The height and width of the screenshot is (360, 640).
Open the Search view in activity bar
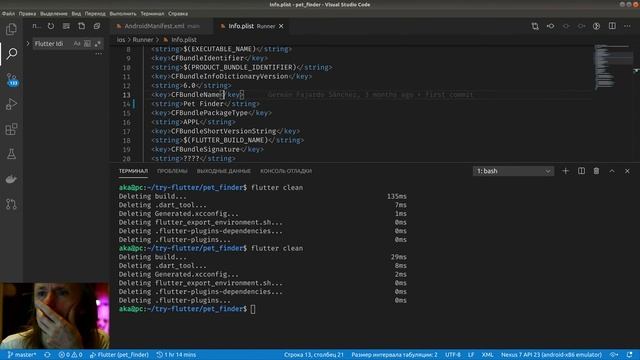click(x=11, y=53)
